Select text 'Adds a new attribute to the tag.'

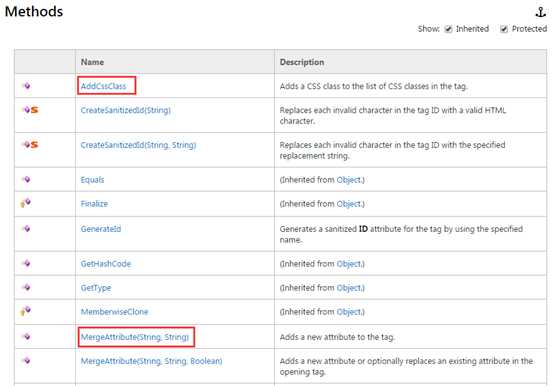(337, 337)
